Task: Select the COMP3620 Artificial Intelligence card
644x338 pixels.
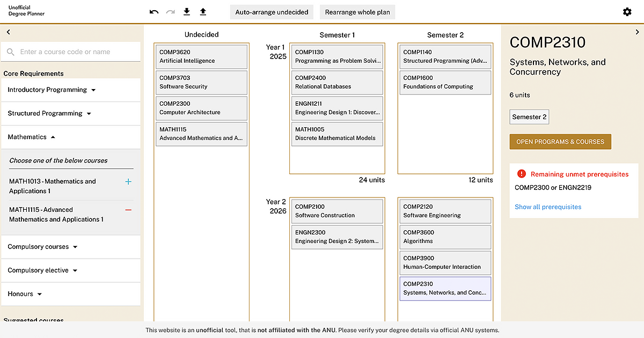Action: pos(201,56)
